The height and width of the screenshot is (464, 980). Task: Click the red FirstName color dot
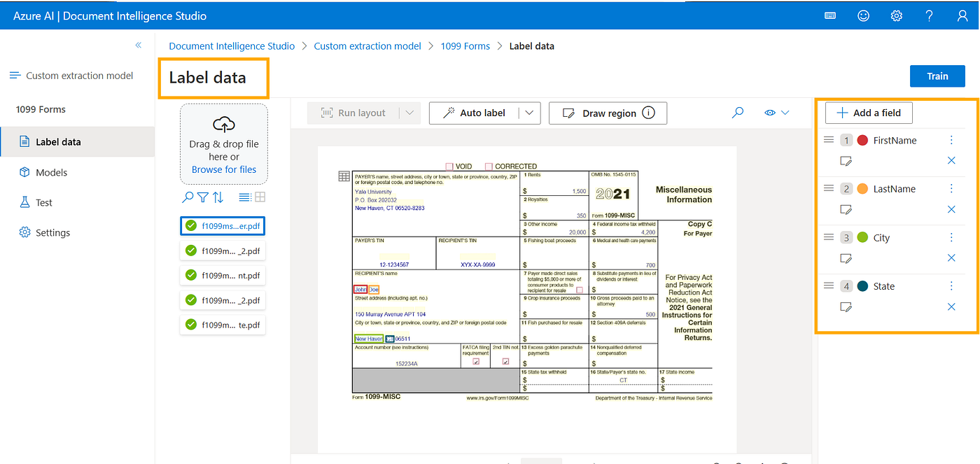(x=862, y=140)
